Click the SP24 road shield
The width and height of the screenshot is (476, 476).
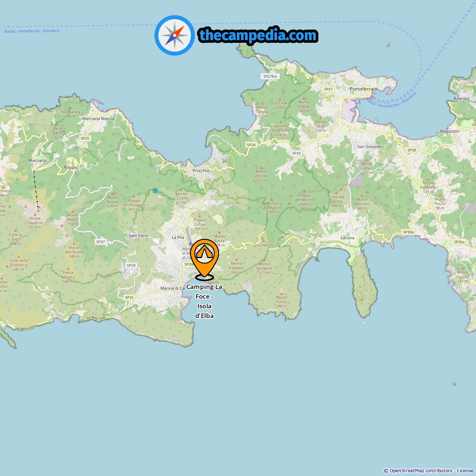point(251,145)
